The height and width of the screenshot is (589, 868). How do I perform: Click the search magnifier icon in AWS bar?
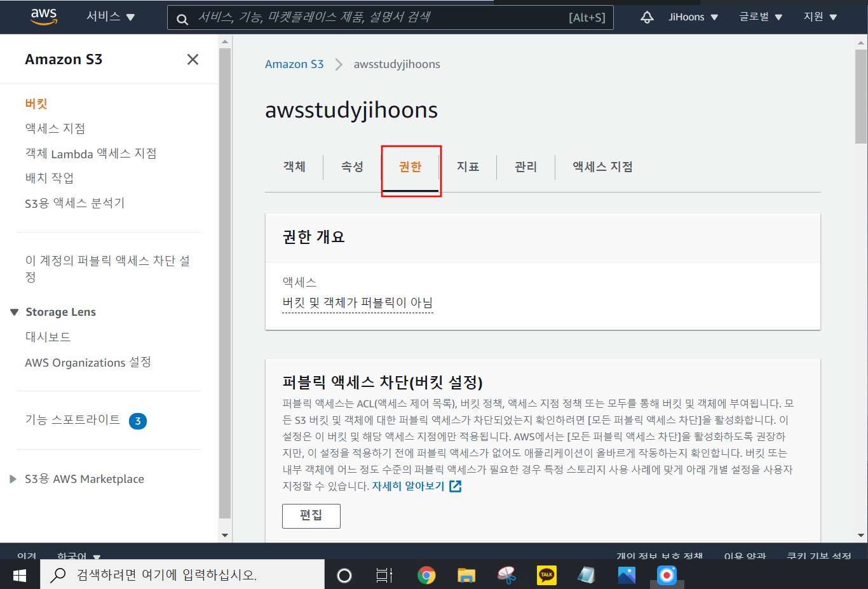tap(182, 19)
